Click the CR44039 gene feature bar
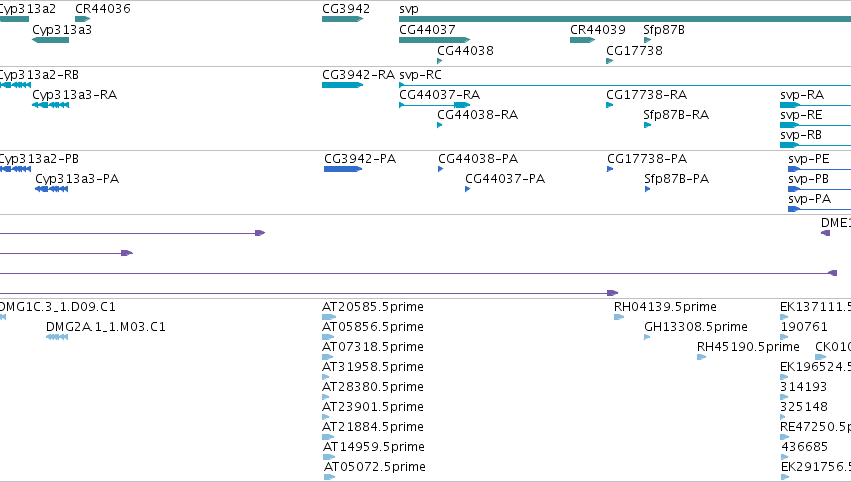Viewport: 851px width, 482px height. 582,40
